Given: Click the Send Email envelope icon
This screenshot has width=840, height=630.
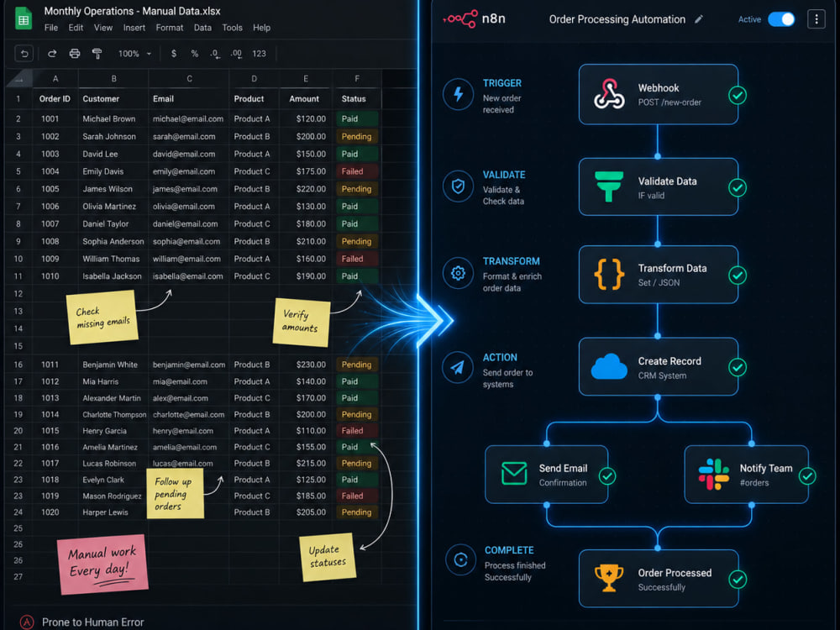Looking at the screenshot, I should pos(514,474).
